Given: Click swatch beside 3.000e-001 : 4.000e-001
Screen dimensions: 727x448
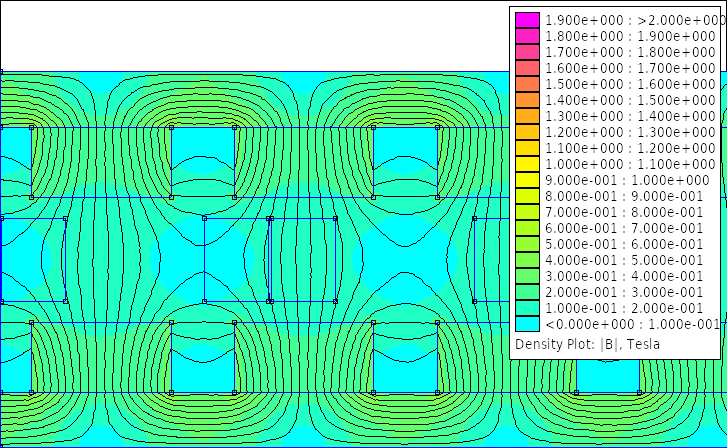Looking at the screenshot, I should [527, 276].
